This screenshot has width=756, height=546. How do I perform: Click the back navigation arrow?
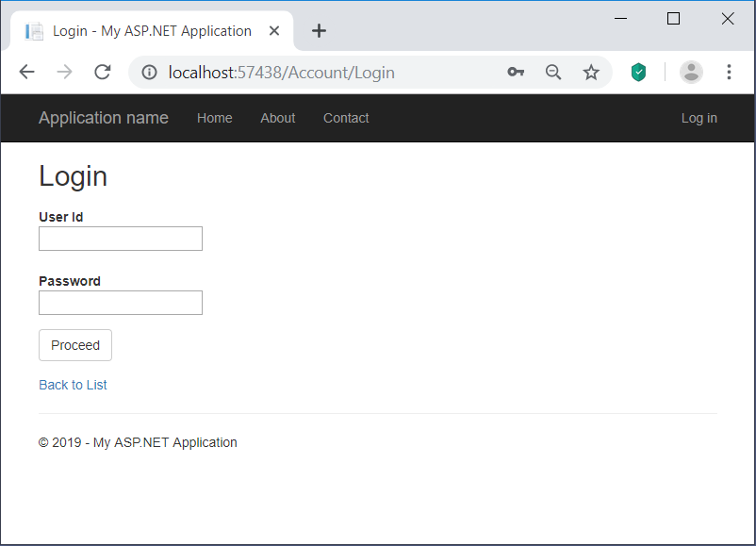click(26, 72)
